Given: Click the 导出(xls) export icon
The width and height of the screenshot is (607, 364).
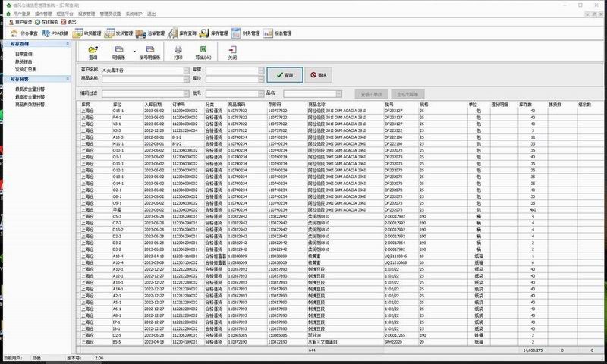Looking at the screenshot, I should pos(203,52).
